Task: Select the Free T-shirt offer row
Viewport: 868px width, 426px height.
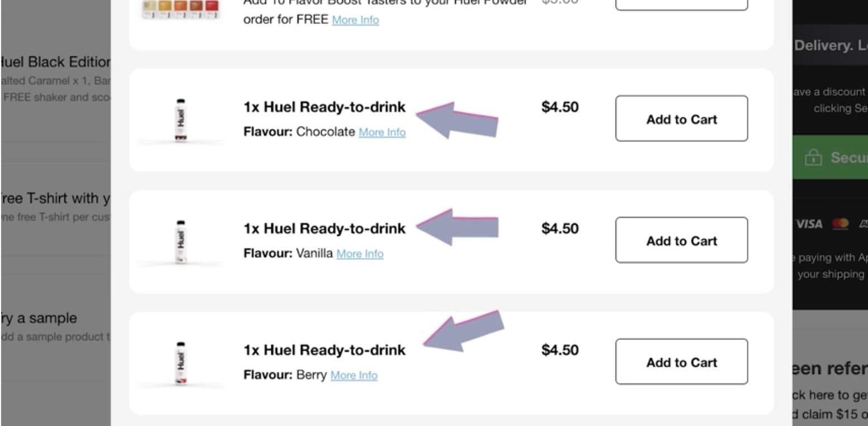Action: (55, 199)
